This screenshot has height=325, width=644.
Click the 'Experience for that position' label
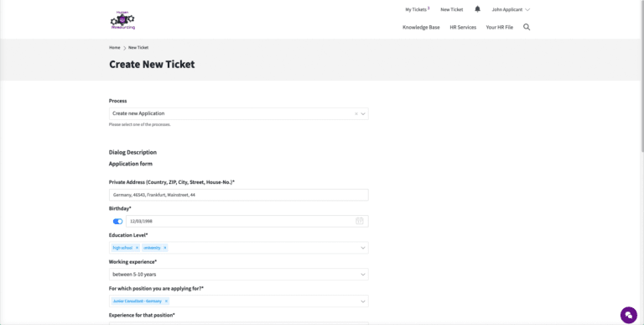pos(142,315)
